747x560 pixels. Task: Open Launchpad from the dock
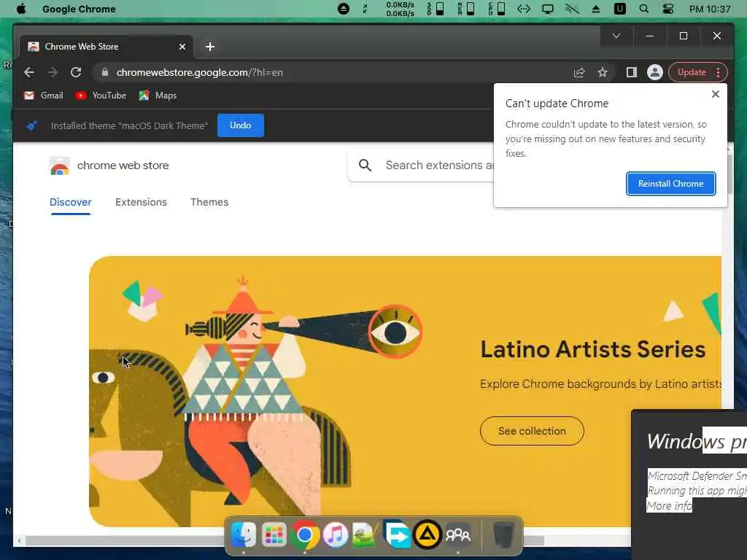pos(274,534)
